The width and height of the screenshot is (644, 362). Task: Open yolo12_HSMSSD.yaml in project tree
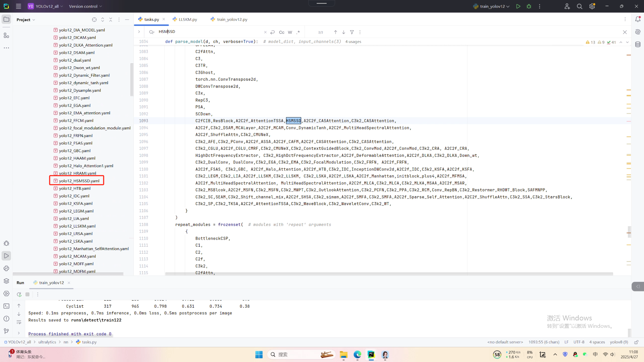79,181
